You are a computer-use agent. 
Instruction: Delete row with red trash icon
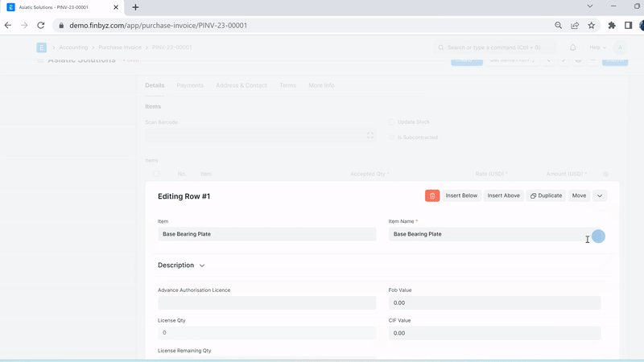coord(432,195)
